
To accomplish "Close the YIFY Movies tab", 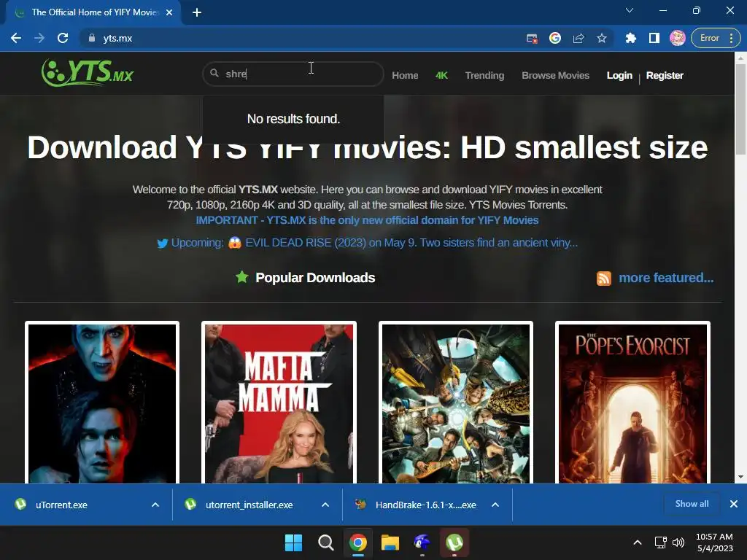I will coord(169,12).
